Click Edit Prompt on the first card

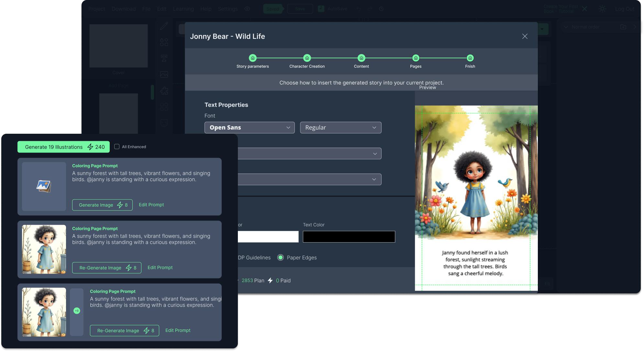pyautogui.click(x=151, y=205)
